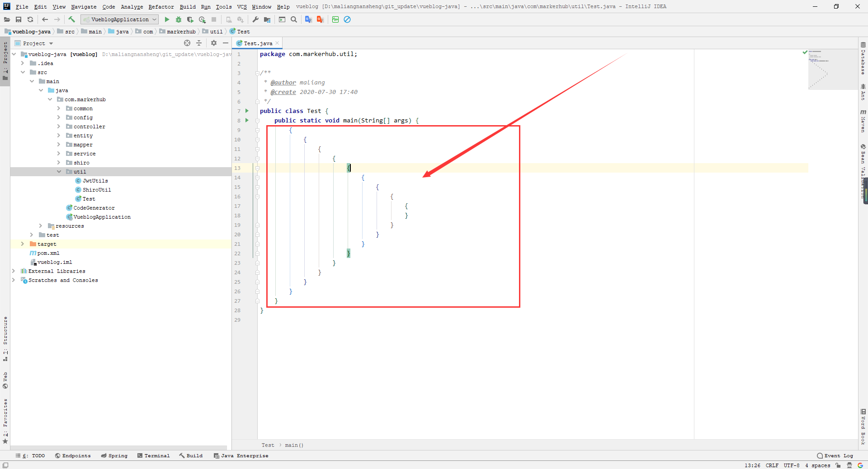
Task: Click the markerhub breadcrumb in navigation bar
Action: (177, 32)
